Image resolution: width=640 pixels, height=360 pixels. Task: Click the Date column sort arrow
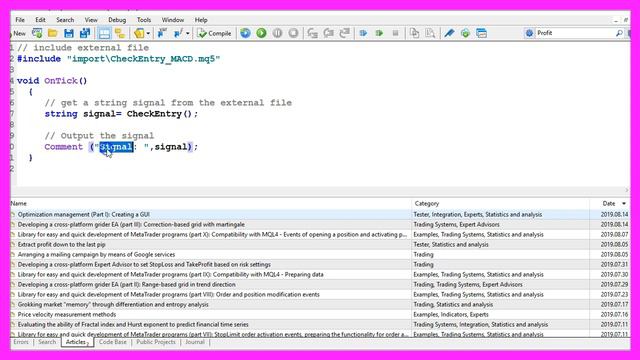coord(624,203)
